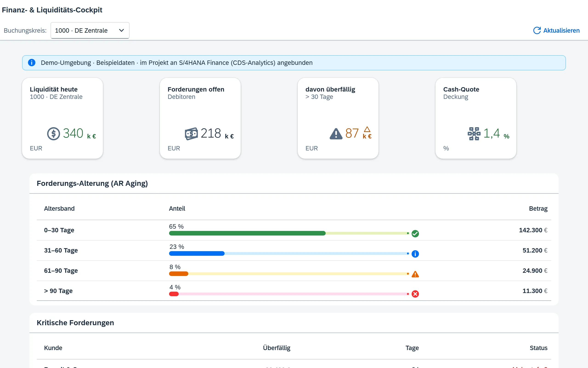Click the Tage column header
This screenshot has height=368, width=588.
tap(412, 348)
